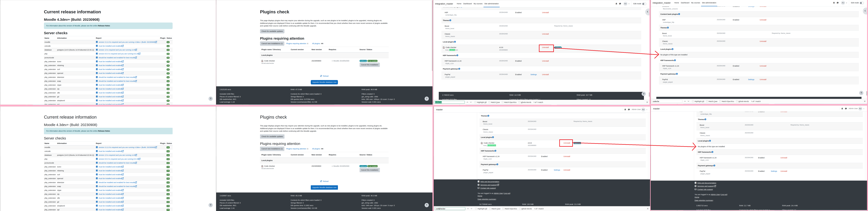This screenshot has height=211, width=868.
Task: Check Match Case in master Code checker find bar
Action: pyautogui.click(x=490, y=209)
